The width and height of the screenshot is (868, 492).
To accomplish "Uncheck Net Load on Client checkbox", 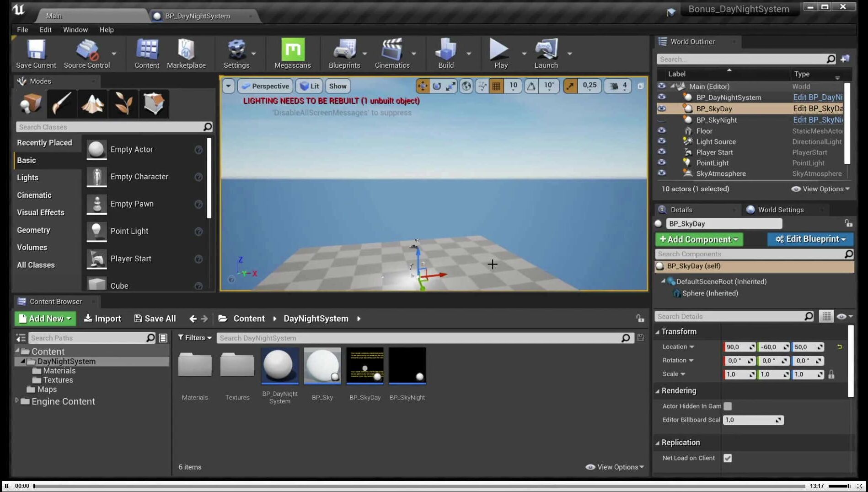I will click(728, 458).
